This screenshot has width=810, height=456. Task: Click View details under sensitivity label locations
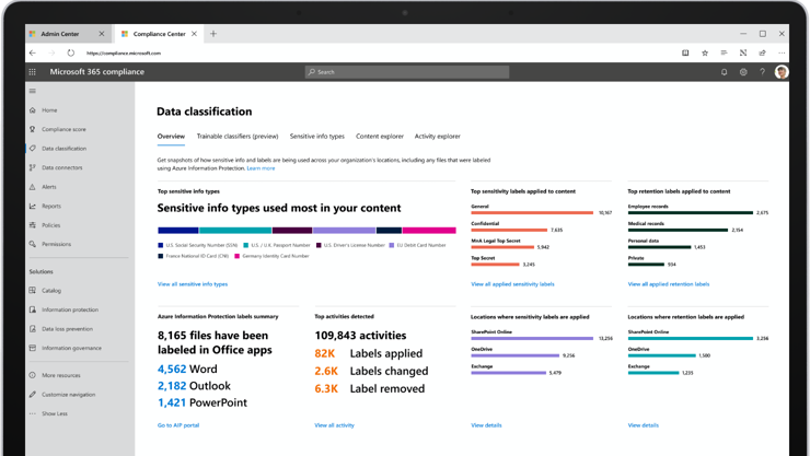click(486, 425)
